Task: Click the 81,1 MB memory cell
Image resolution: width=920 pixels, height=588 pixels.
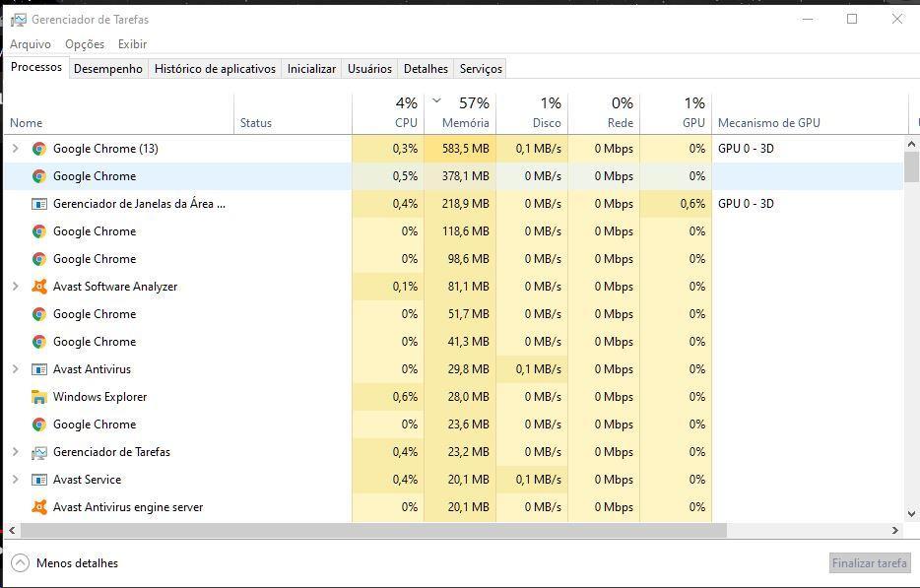Action: pyautogui.click(x=460, y=287)
